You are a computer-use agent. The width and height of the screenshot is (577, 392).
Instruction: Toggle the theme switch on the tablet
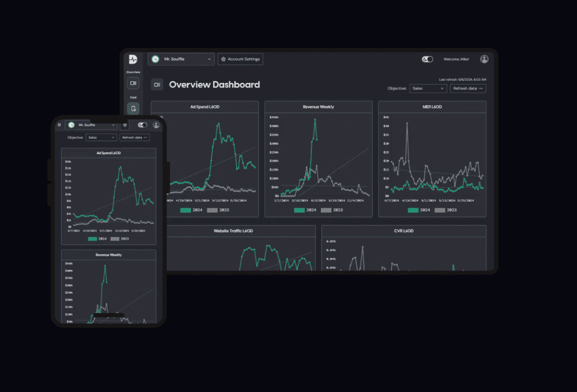pyautogui.click(x=427, y=59)
